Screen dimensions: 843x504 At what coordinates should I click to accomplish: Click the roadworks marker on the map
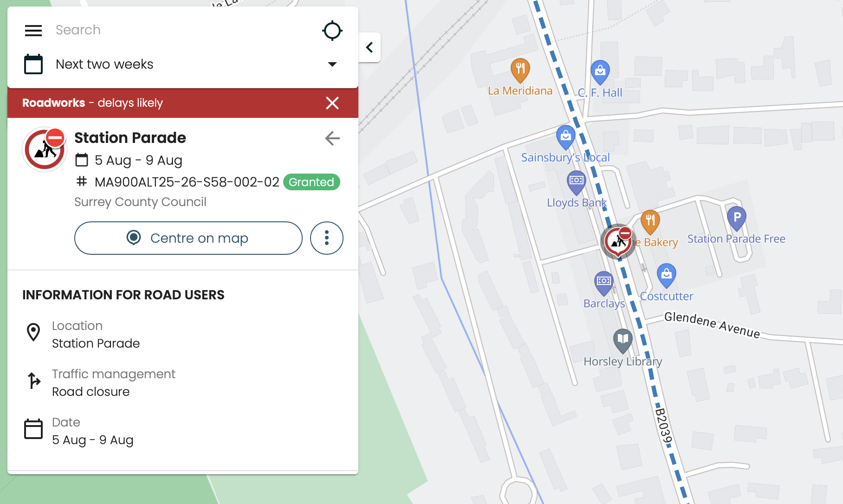(618, 241)
